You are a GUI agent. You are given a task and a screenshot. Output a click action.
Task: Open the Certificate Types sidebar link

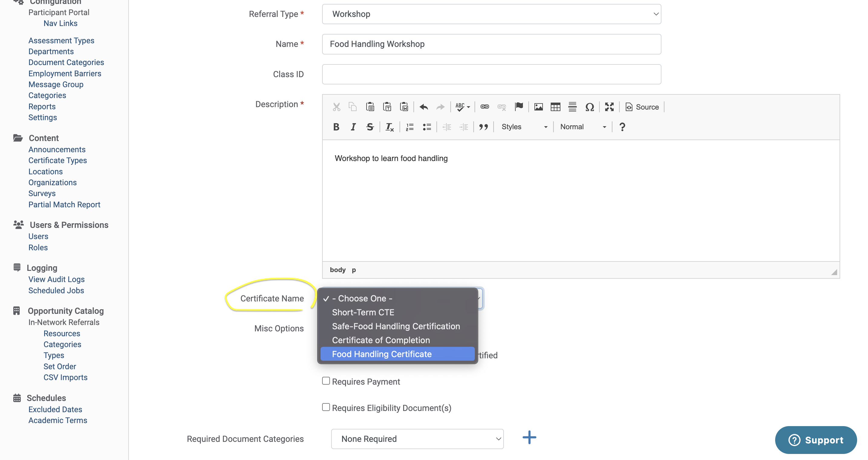58,160
